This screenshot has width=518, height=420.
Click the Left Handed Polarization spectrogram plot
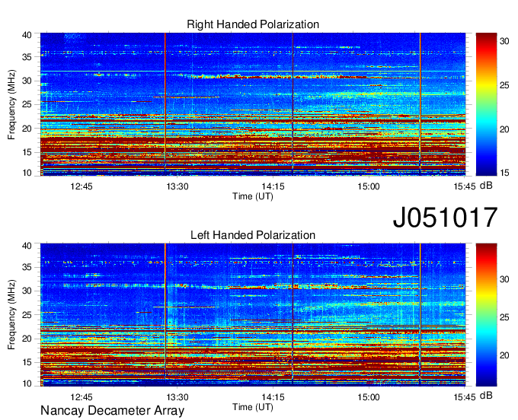coord(253,315)
